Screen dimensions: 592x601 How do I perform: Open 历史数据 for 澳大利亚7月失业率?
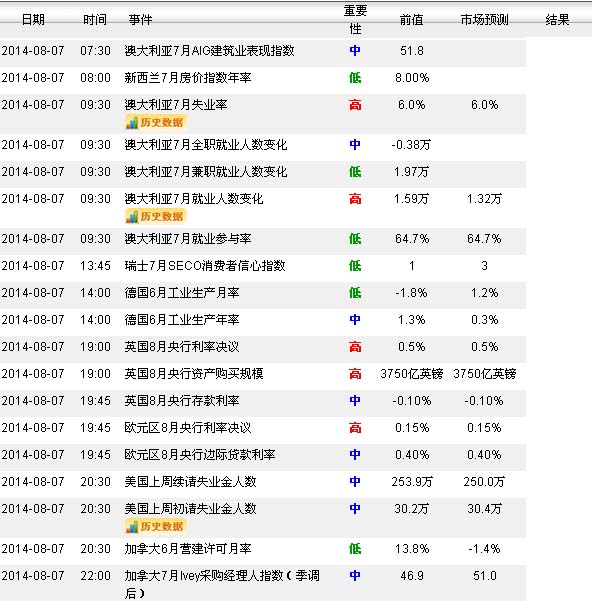[x=155, y=122]
